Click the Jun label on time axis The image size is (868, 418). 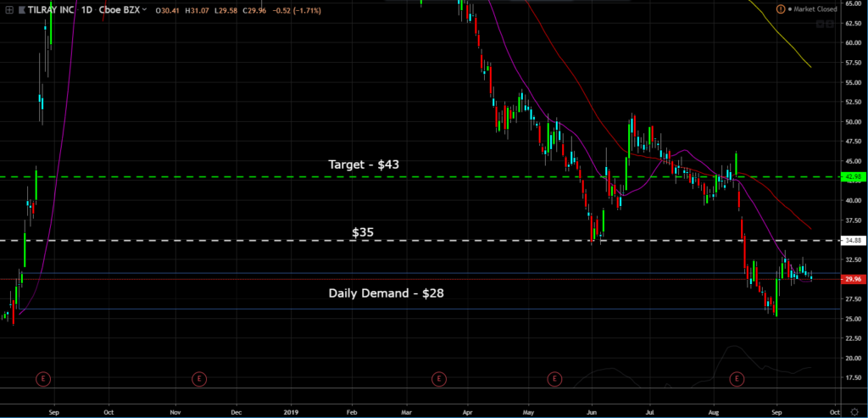click(x=592, y=412)
